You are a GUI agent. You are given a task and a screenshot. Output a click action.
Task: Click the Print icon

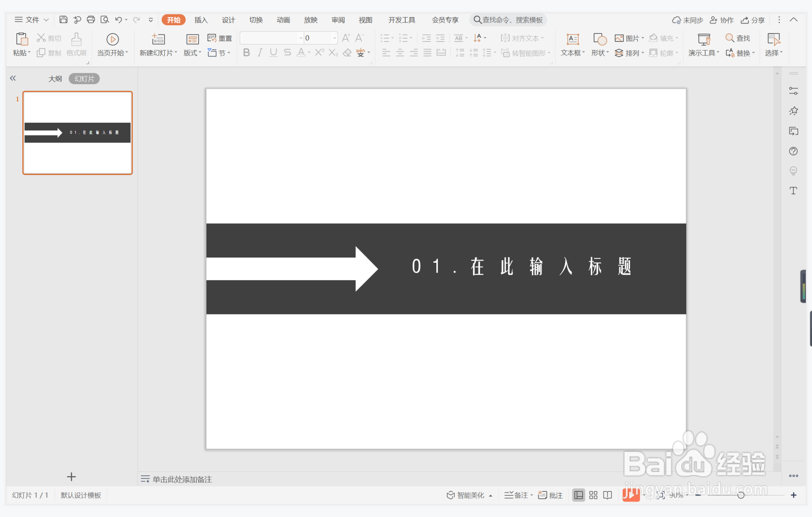click(x=91, y=20)
